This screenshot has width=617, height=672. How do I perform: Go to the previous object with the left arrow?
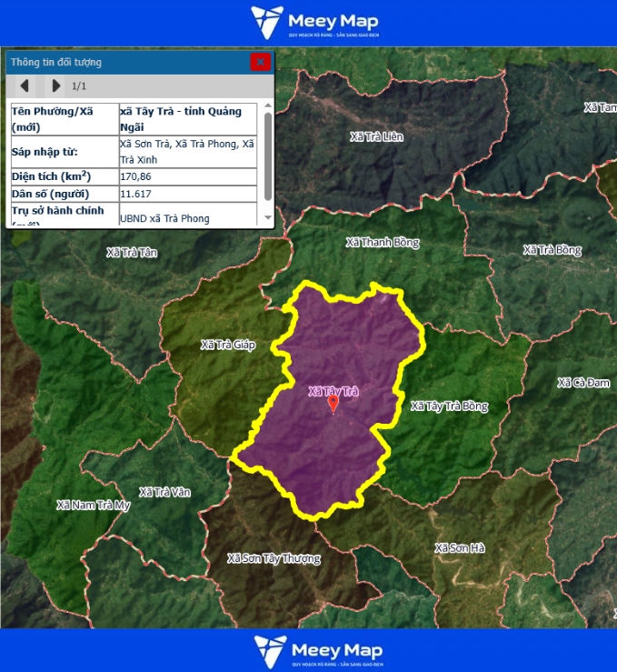tap(25, 85)
